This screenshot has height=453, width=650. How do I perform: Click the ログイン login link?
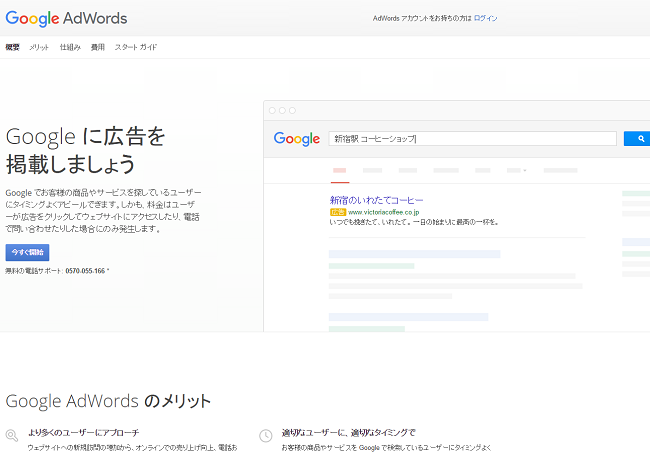(x=485, y=18)
